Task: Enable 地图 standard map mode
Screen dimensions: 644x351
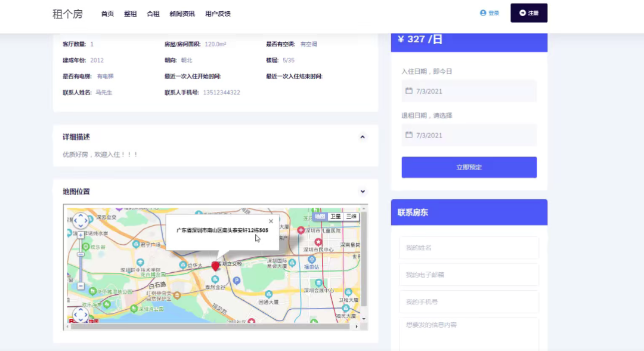Action: [320, 216]
